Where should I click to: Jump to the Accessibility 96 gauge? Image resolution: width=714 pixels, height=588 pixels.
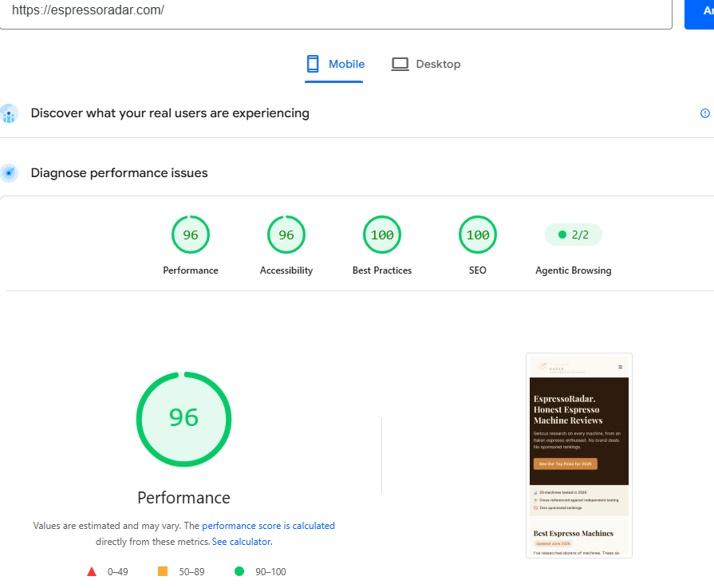286,235
